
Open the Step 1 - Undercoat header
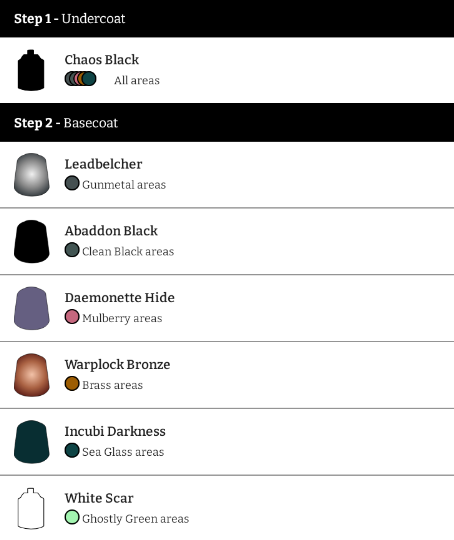[227, 19]
